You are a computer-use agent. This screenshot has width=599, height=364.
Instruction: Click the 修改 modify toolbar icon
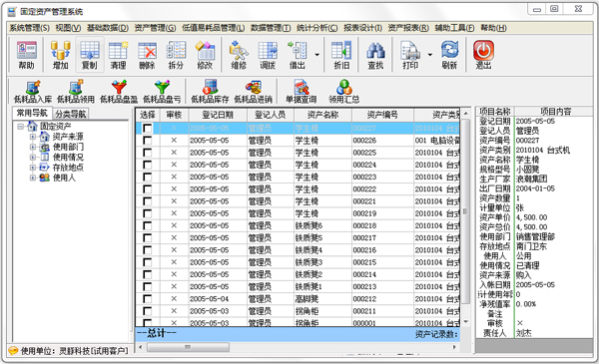[205, 55]
